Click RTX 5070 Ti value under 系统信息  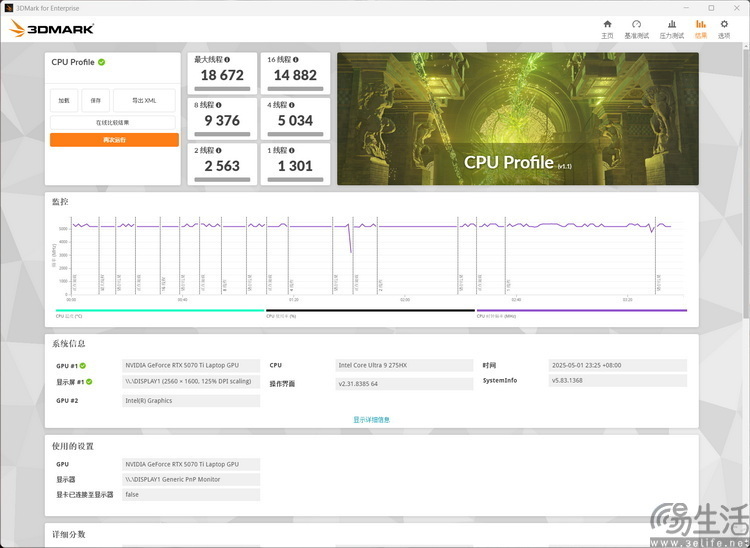191,365
